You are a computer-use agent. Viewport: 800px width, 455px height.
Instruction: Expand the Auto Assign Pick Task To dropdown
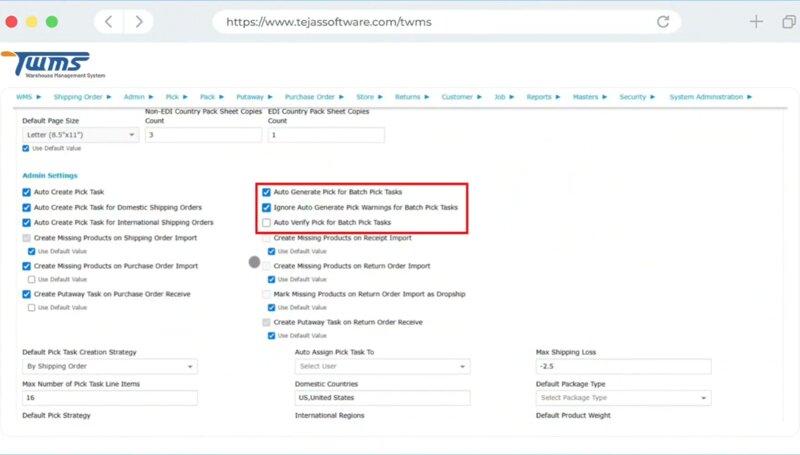point(381,367)
